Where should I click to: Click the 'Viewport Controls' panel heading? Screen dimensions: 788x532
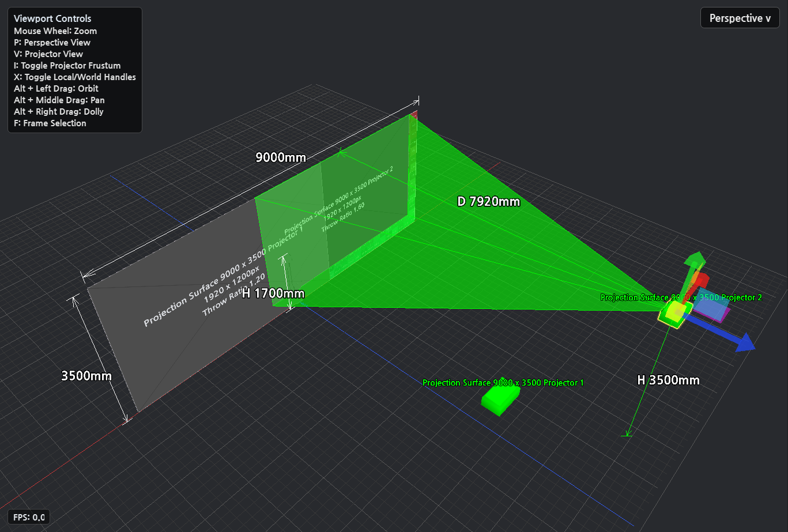pos(52,18)
